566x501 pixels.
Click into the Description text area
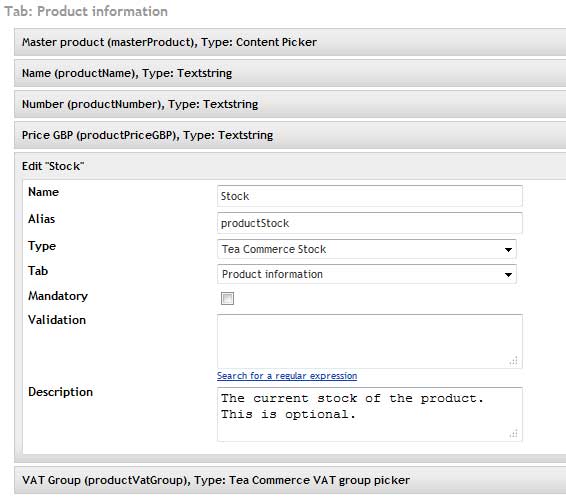pos(370,414)
